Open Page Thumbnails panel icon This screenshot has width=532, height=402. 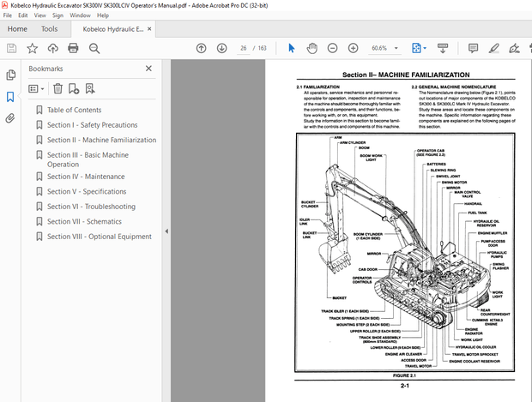coord(10,75)
